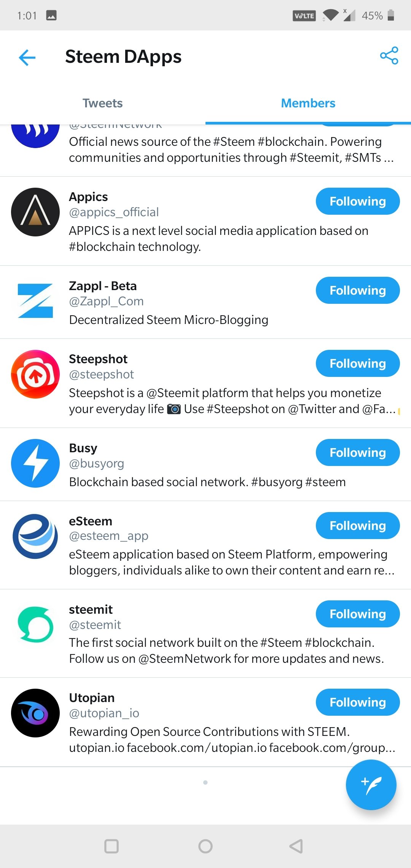
Task: Open the @utopian_io handle link
Action: tap(104, 713)
